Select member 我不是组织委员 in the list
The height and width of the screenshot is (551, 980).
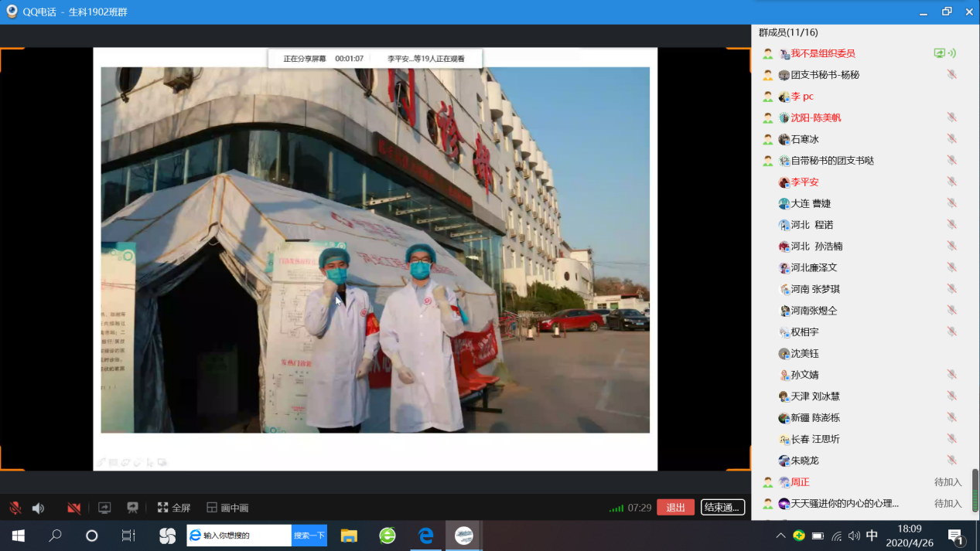(x=822, y=53)
